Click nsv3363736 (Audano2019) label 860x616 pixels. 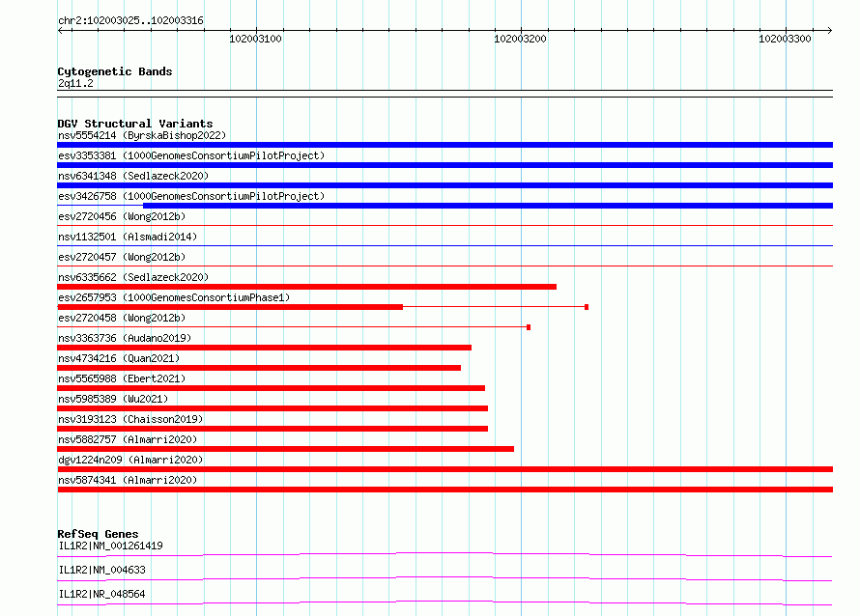click(x=125, y=338)
